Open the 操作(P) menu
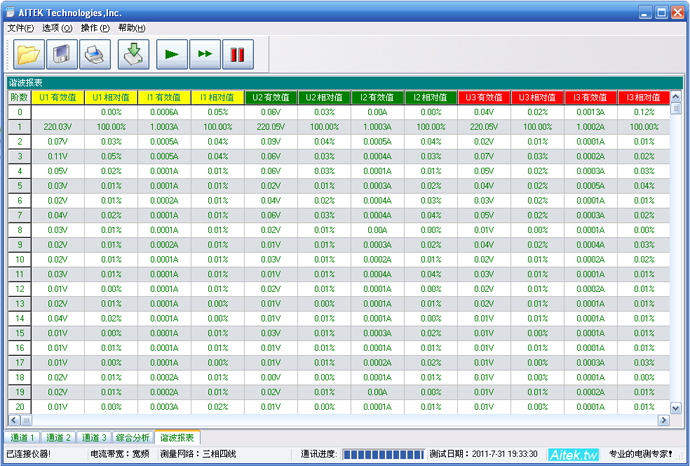This screenshot has width=690, height=466. [x=96, y=28]
